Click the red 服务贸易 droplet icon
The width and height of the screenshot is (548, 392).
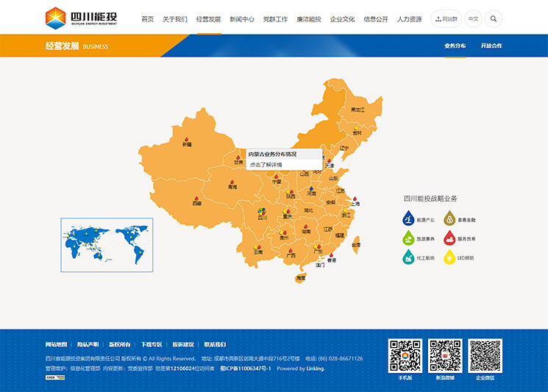coord(449,238)
